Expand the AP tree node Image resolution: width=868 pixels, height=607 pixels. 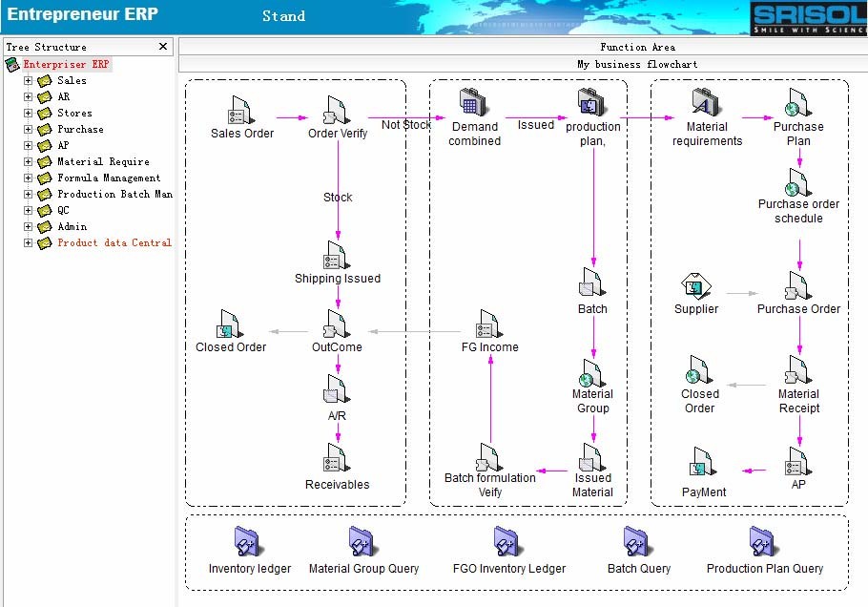(28, 145)
